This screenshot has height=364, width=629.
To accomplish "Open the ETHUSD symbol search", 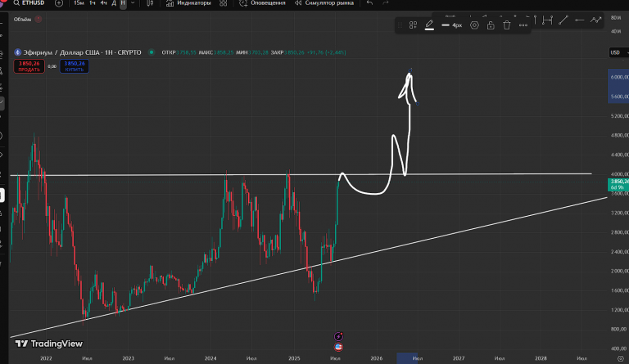I will click(29, 2).
